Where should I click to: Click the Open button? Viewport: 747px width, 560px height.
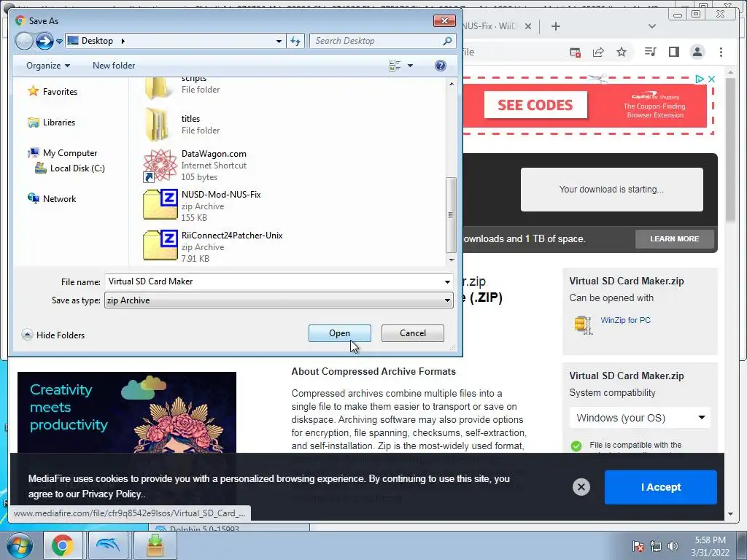[x=340, y=333]
